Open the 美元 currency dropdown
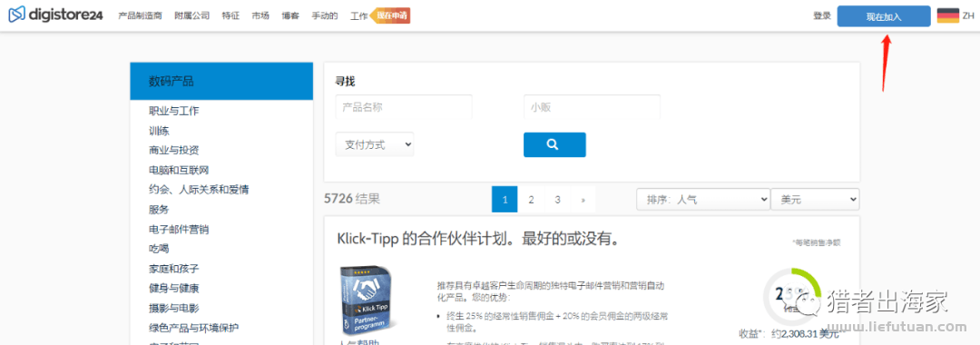Image resolution: width=980 pixels, height=345 pixels. coord(815,200)
